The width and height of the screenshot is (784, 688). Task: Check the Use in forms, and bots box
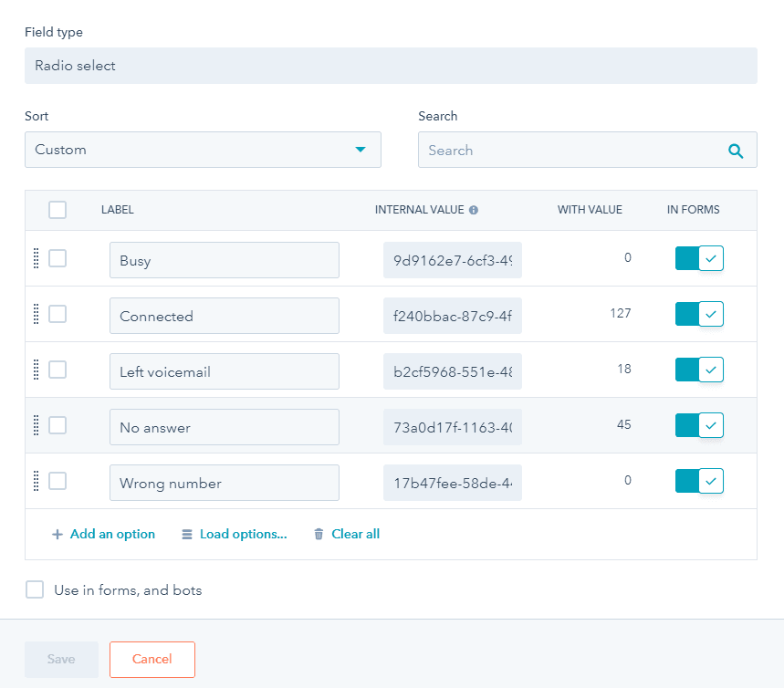click(x=35, y=590)
